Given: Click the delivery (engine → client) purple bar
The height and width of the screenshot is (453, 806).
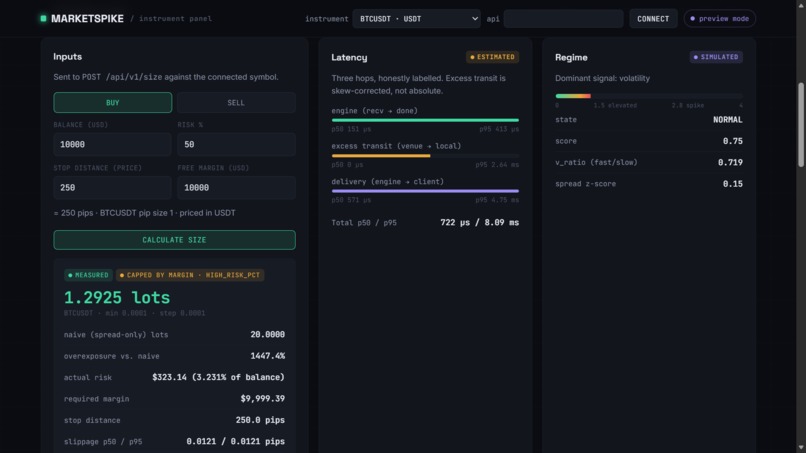Looking at the screenshot, I should click(425, 191).
